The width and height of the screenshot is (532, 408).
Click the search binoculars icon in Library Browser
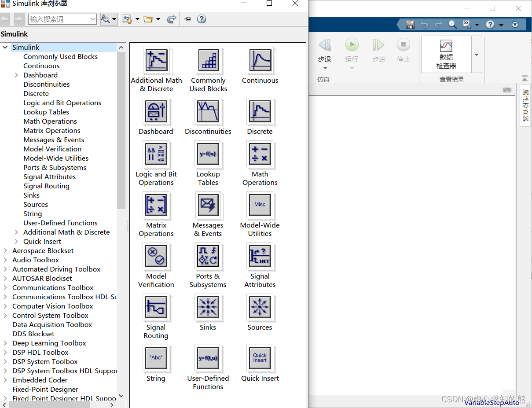coord(106,19)
